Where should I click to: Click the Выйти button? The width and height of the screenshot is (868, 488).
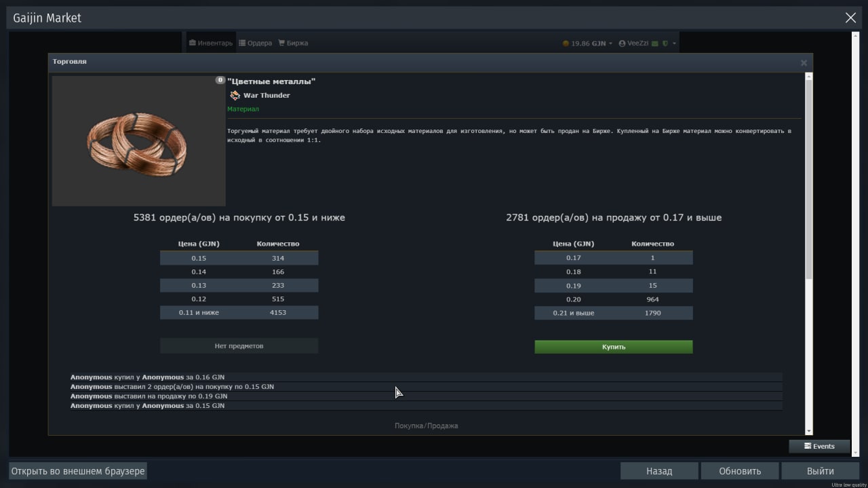click(821, 470)
